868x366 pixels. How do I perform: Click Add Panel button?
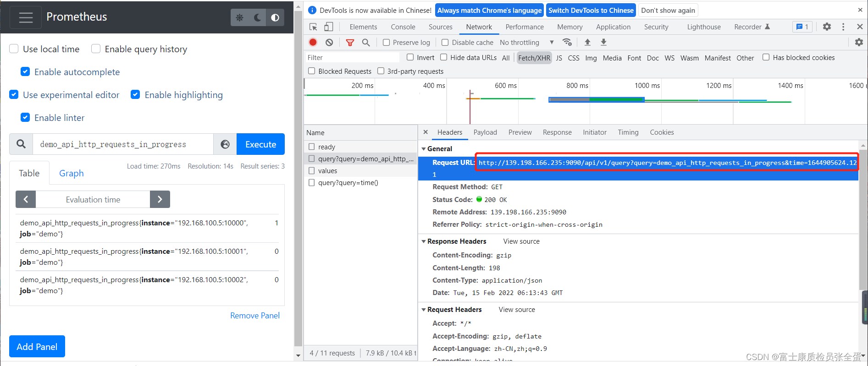click(37, 346)
